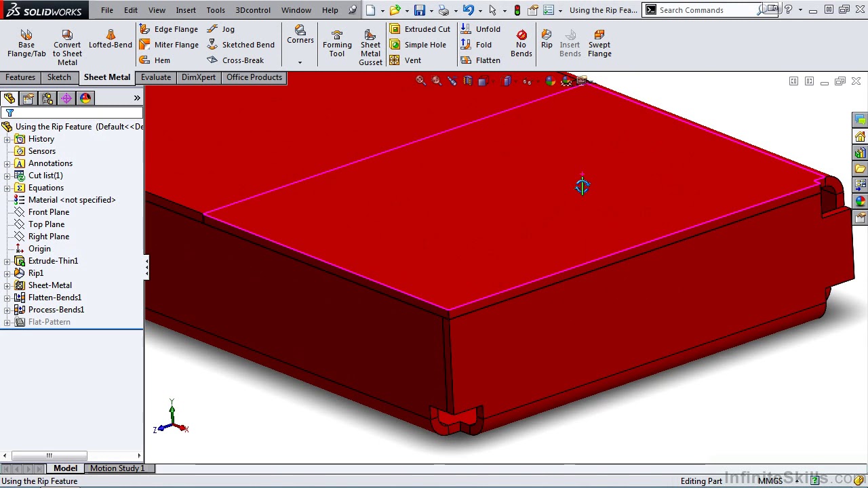Start a Sketched Bend
The image size is (868, 488).
(241, 45)
